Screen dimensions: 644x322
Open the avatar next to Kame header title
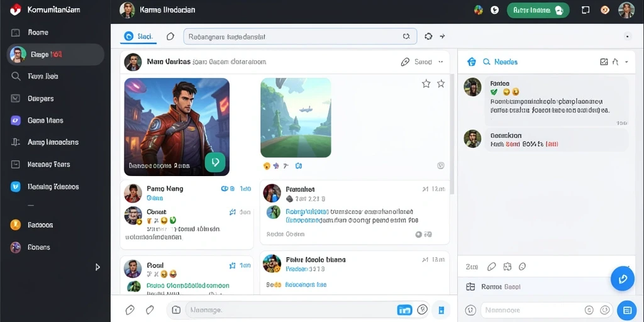tap(127, 10)
